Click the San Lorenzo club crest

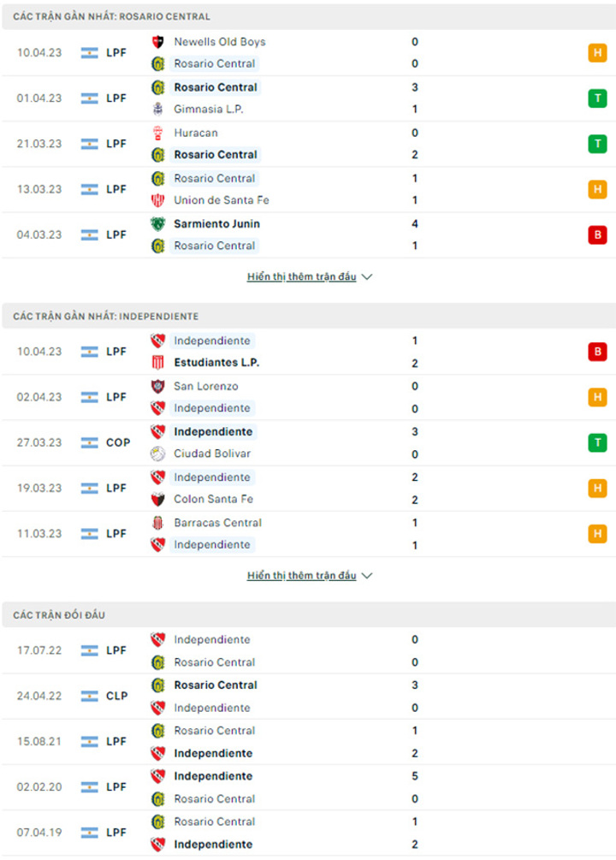(158, 386)
